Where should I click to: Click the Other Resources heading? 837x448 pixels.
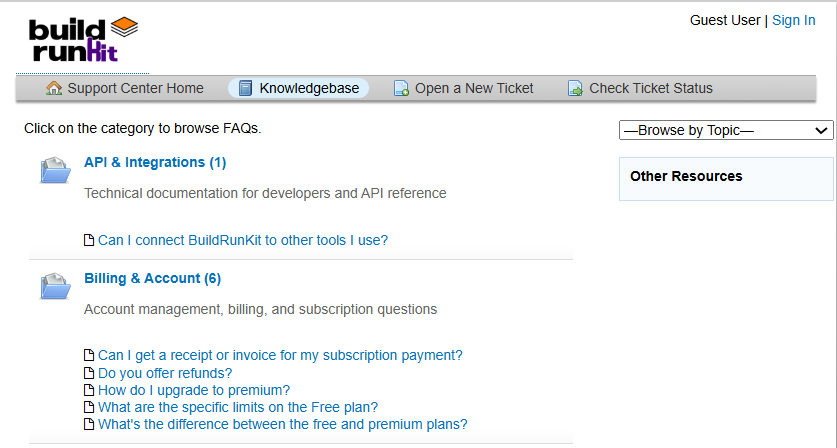pyautogui.click(x=686, y=176)
